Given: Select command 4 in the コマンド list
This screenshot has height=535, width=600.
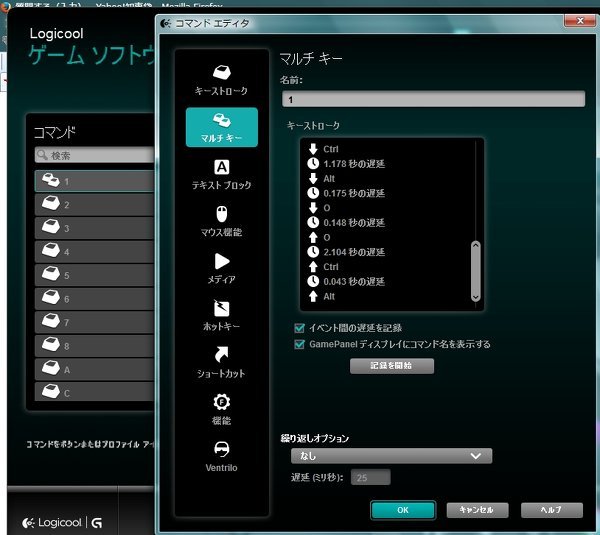Looking at the screenshot, I should (95, 252).
